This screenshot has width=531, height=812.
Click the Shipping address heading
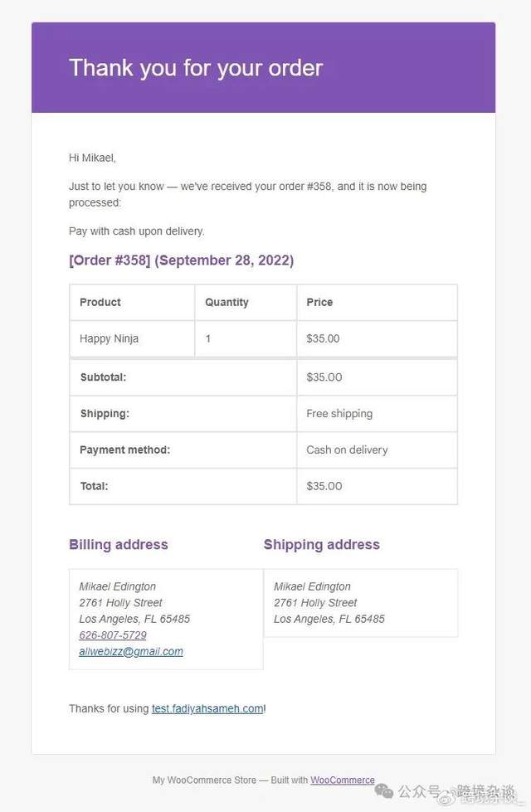click(x=322, y=545)
